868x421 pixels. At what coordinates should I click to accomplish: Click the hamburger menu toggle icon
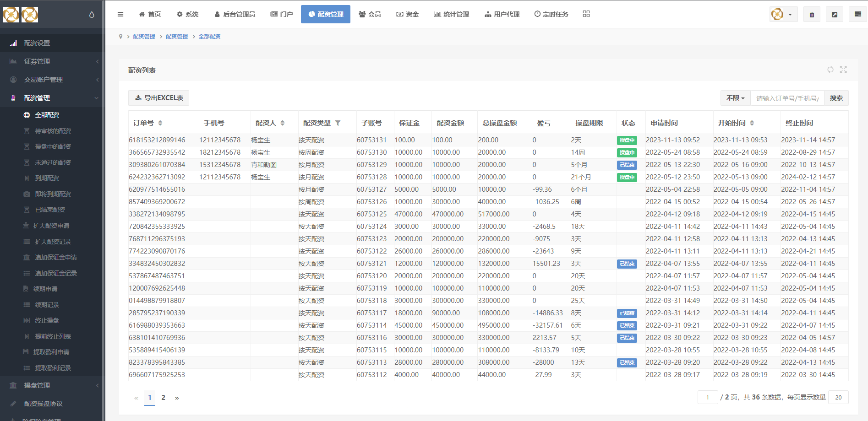click(x=120, y=14)
